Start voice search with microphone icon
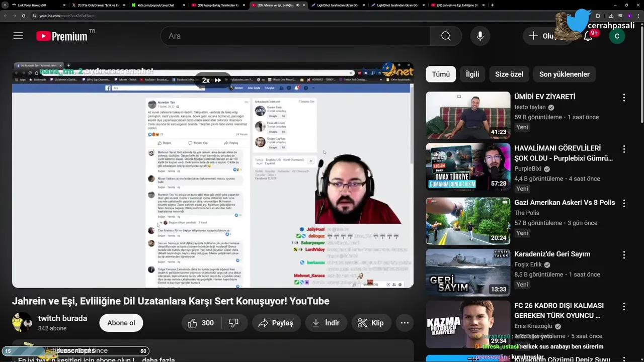The height and width of the screenshot is (362, 644). pos(480,36)
